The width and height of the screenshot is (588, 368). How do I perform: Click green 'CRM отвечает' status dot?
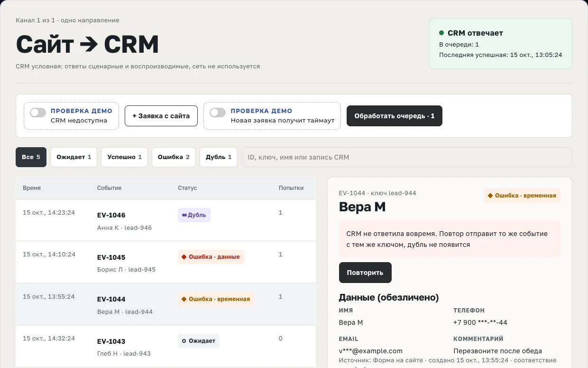[x=441, y=33]
